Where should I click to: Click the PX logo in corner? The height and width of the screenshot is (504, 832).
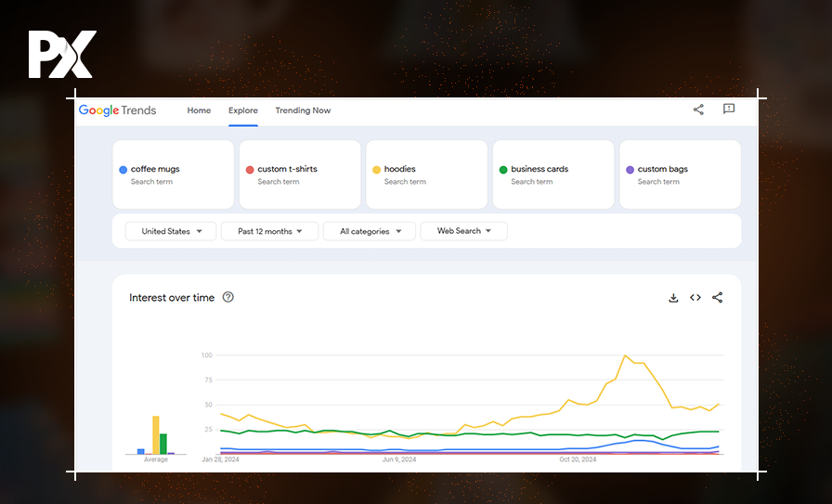[x=61, y=55]
